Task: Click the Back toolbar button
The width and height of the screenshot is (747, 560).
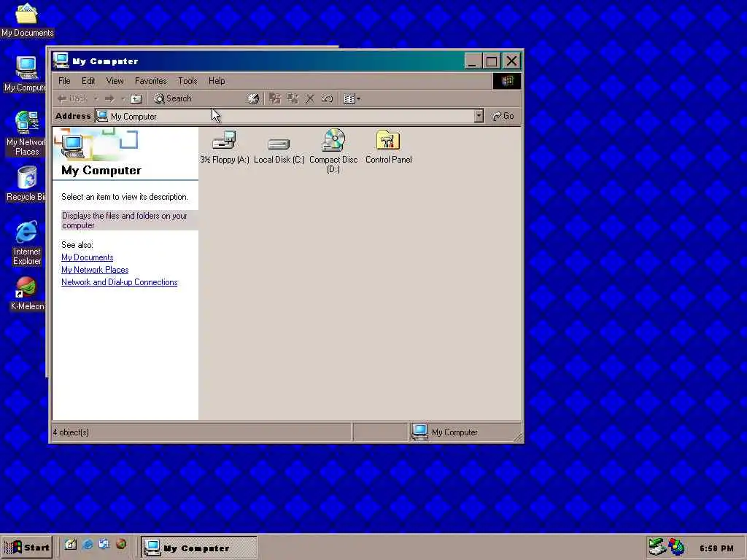Action: [72, 98]
